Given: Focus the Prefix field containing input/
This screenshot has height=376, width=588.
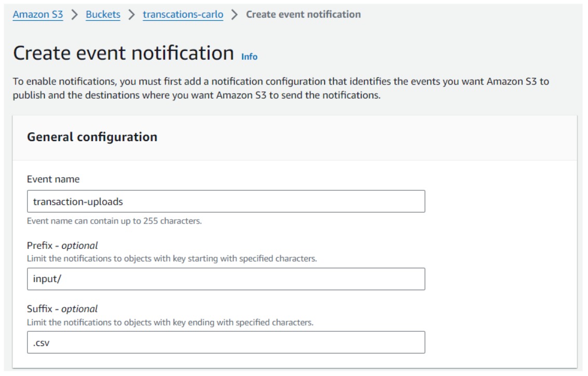Looking at the screenshot, I should [x=226, y=279].
